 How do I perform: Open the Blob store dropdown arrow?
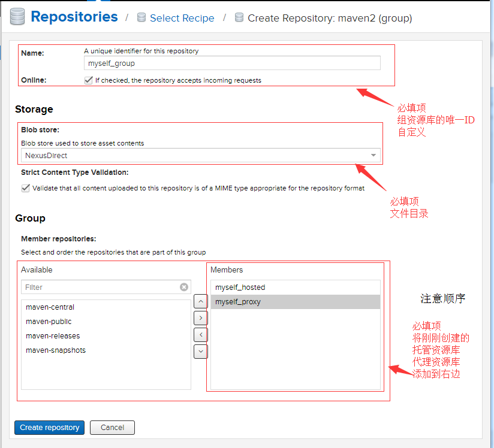373,155
